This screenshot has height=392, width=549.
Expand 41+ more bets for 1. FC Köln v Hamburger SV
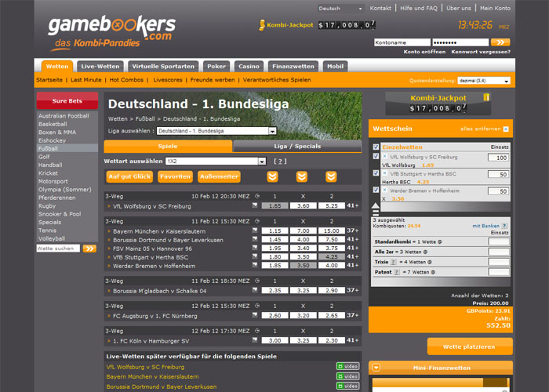pyautogui.click(x=353, y=340)
